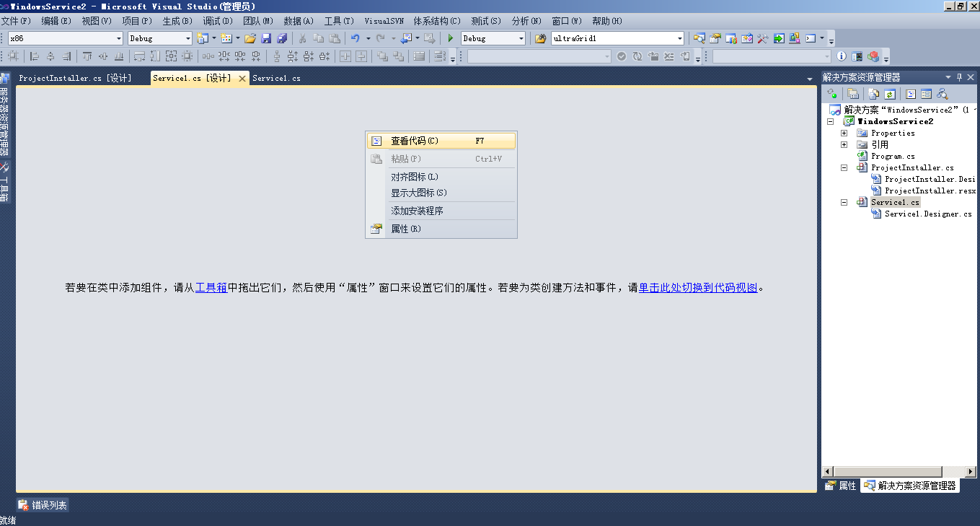Open the 生成 menu

click(177, 21)
